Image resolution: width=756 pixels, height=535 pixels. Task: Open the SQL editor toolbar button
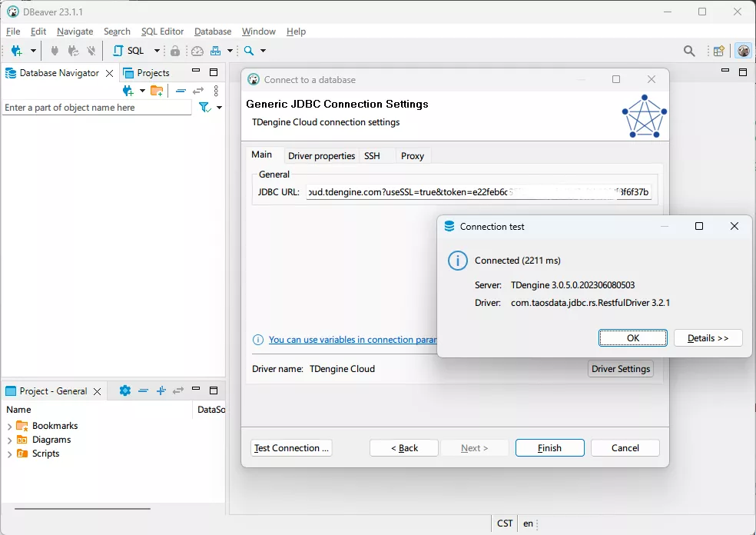(x=128, y=51)
